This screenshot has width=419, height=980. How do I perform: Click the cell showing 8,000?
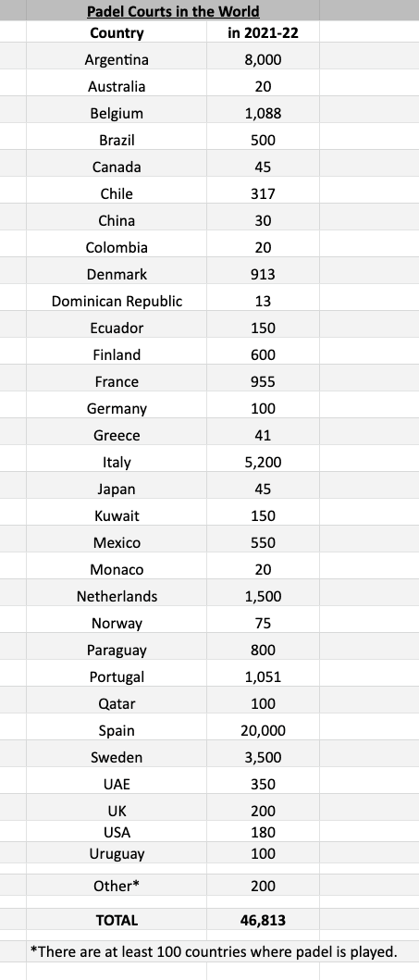pyautogui.click(x=263, y=60)
